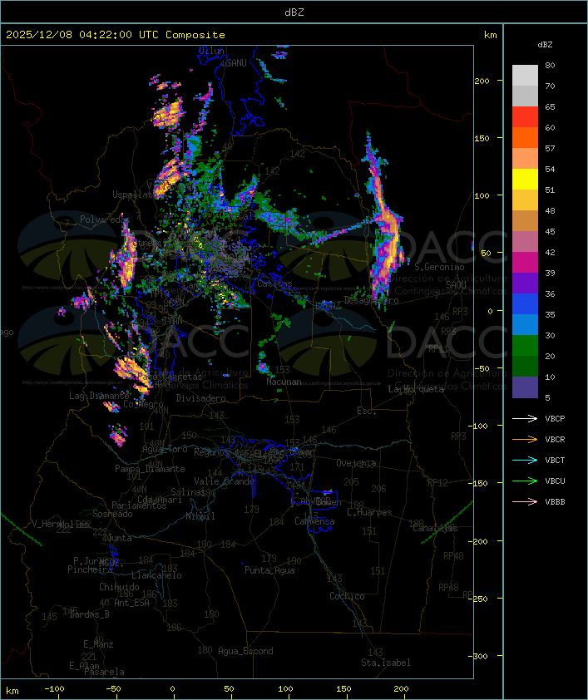Click the 'Co_Negro' place label

click(x=143, y=404)
